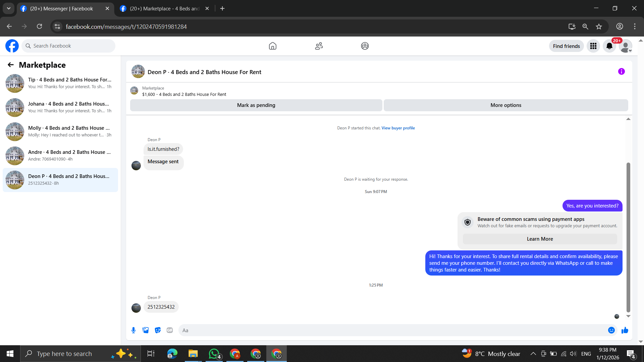Viewport: 644px width, 362px height.
Task: Open the browser tab search dropdown
Action: [9, 8]
